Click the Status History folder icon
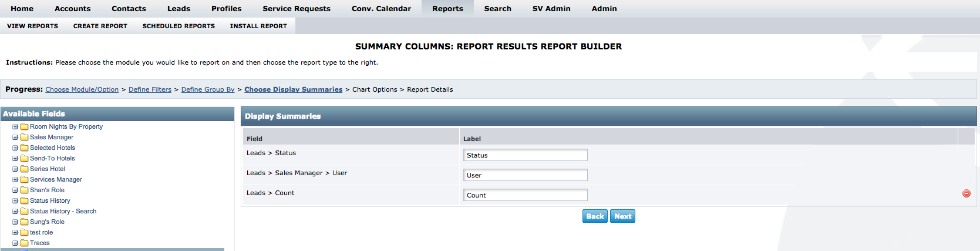 [24, 200]
